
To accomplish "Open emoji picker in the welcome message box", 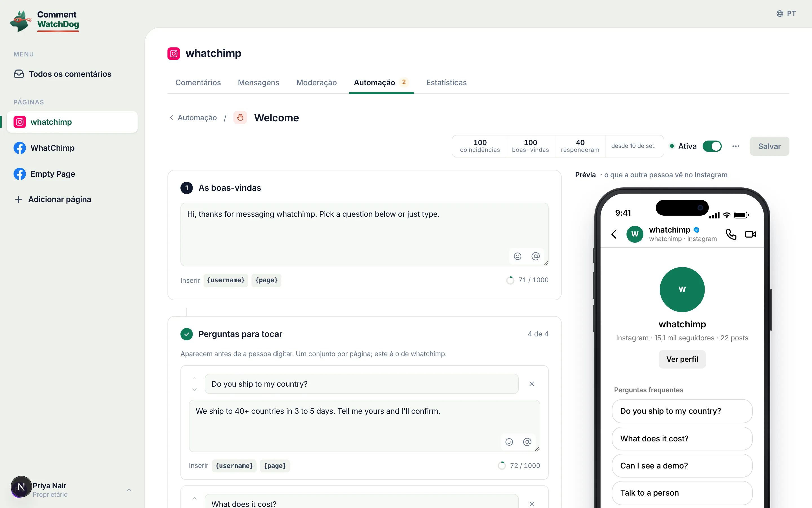I will [518, 256].
